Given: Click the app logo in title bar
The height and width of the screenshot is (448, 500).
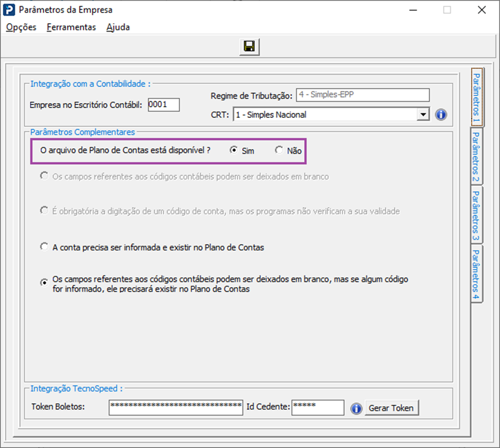Looking at the screenshot, I should (x=9, y=10).
